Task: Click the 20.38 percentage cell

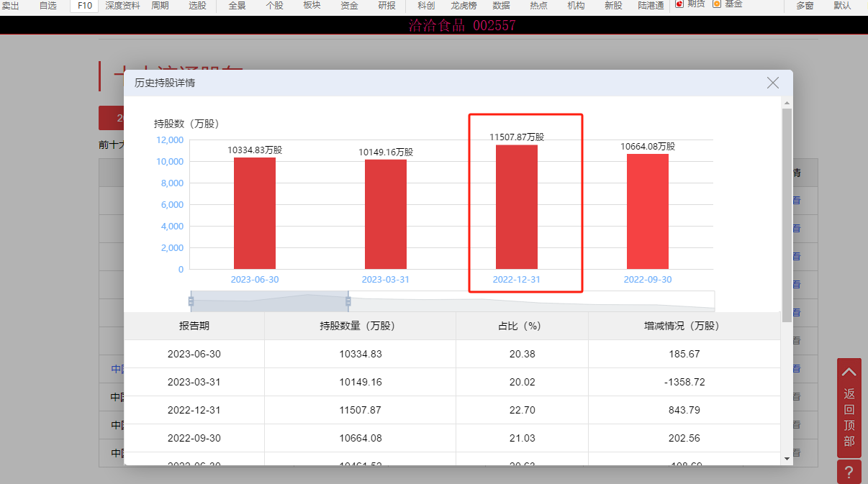Action: 523,354
